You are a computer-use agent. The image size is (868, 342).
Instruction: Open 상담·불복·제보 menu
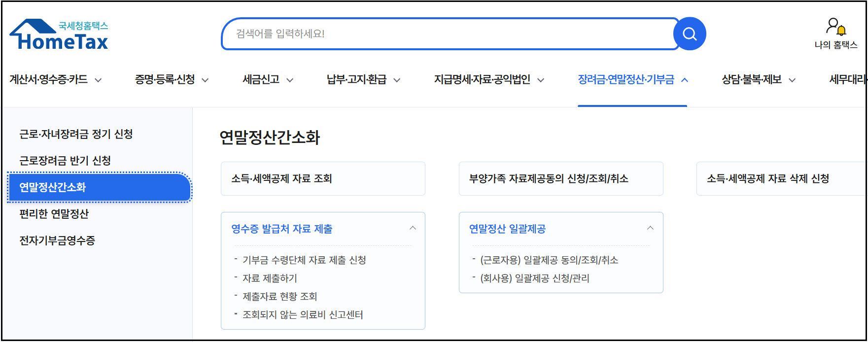coord(752,79)
